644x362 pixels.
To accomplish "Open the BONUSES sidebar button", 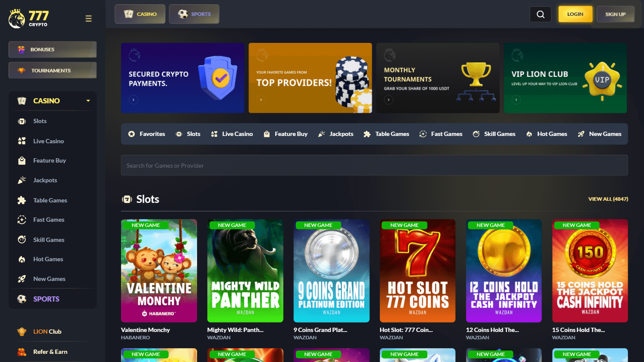I will pyautogui.click(x=52, y=49).
